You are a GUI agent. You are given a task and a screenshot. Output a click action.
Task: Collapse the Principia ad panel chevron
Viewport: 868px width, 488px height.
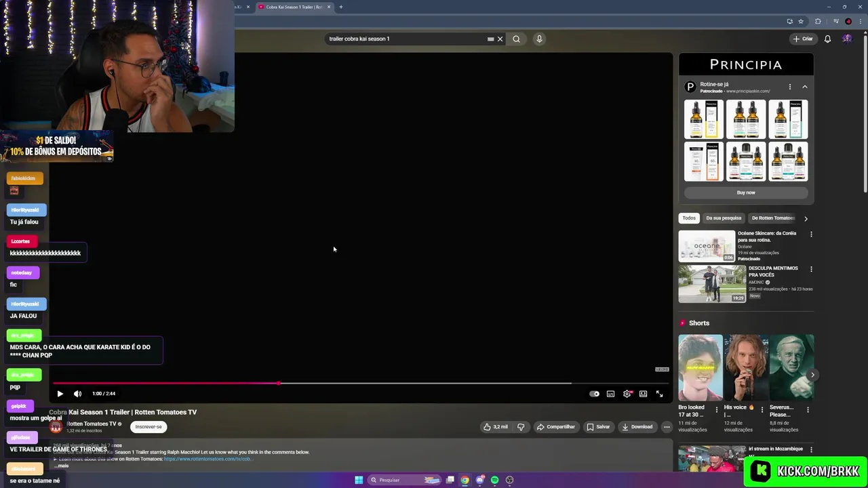pos(805,87)
